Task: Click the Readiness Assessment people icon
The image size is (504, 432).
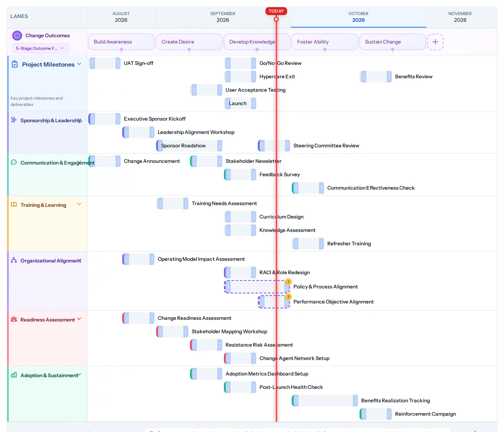Action: click(x=14, y=319)
